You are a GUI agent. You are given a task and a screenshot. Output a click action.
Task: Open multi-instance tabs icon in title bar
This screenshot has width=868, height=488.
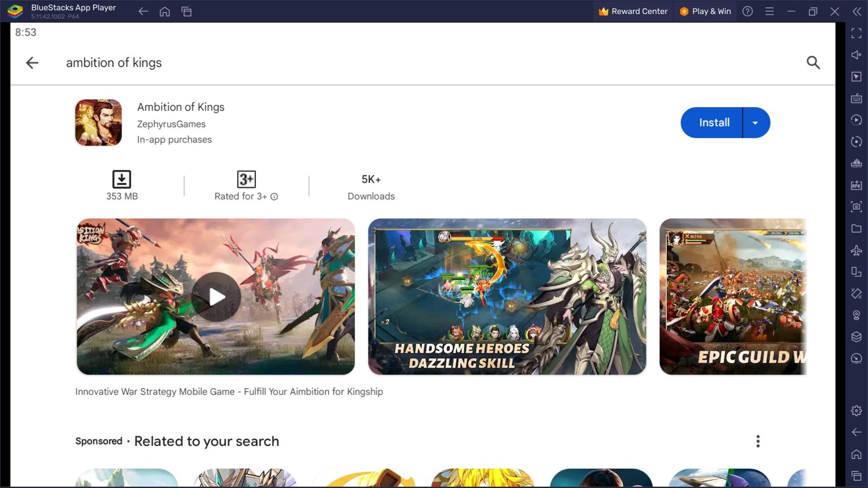[186, 11]
